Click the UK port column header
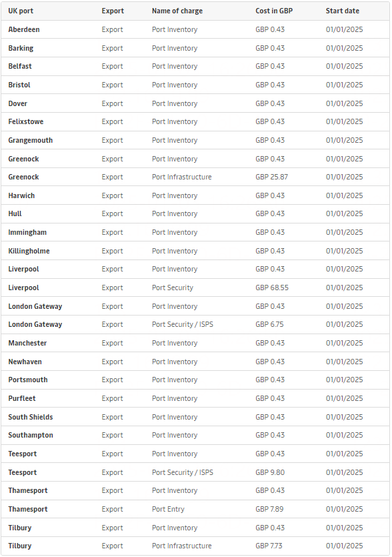Screen dimensions: 392x557 tap(21, 11)
